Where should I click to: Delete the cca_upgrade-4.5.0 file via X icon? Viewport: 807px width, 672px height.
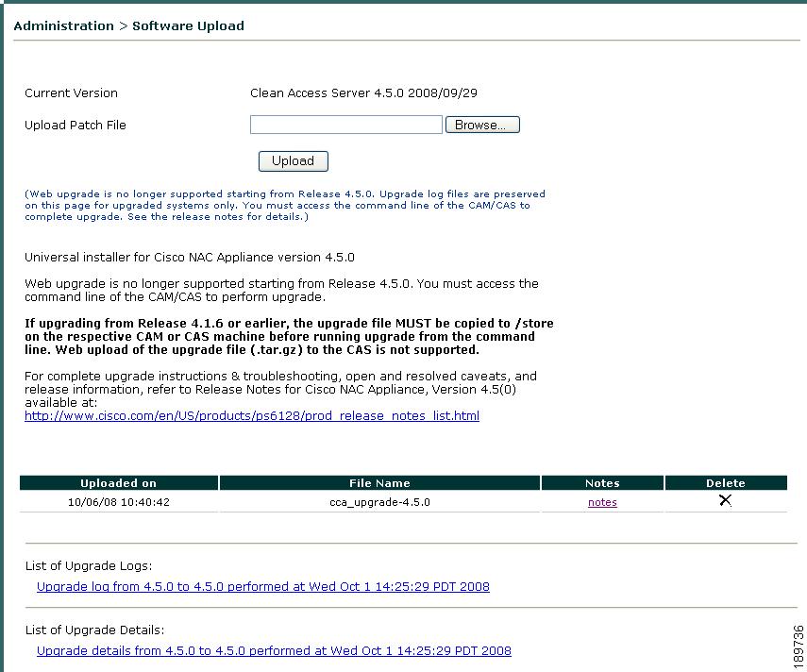pyautogui.click(x=725, y=500)
